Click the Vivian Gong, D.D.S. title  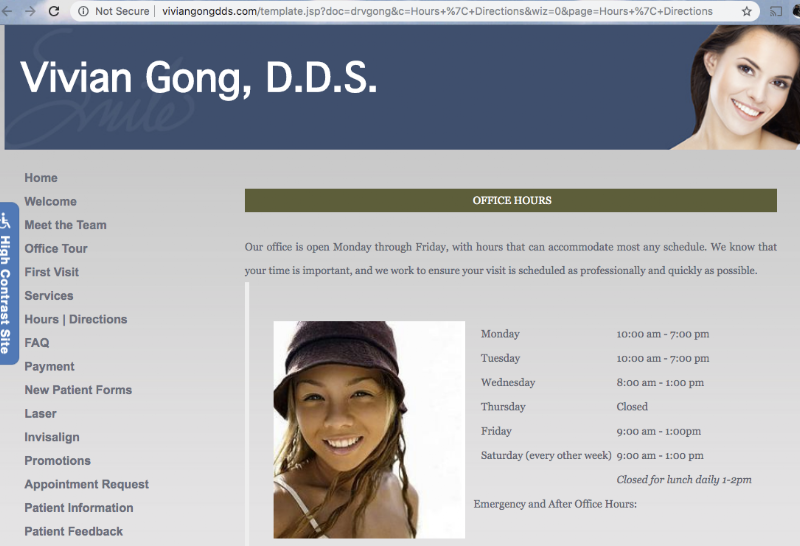click(x=199, y=78)
